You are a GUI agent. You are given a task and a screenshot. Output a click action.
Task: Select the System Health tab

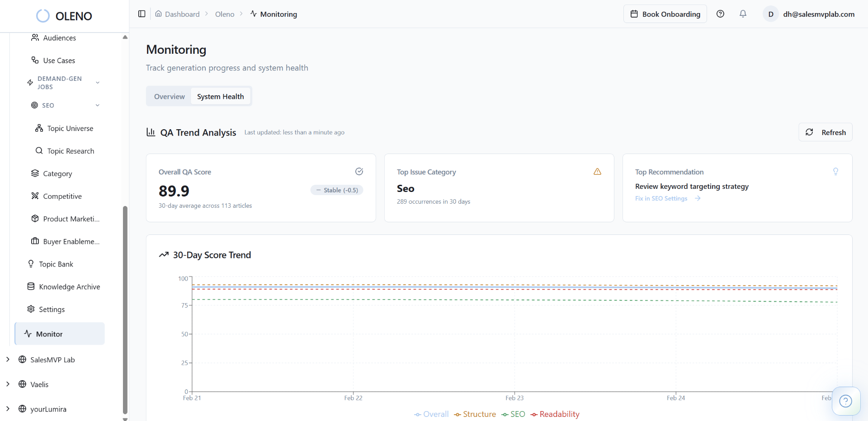(x=221, y=96)
